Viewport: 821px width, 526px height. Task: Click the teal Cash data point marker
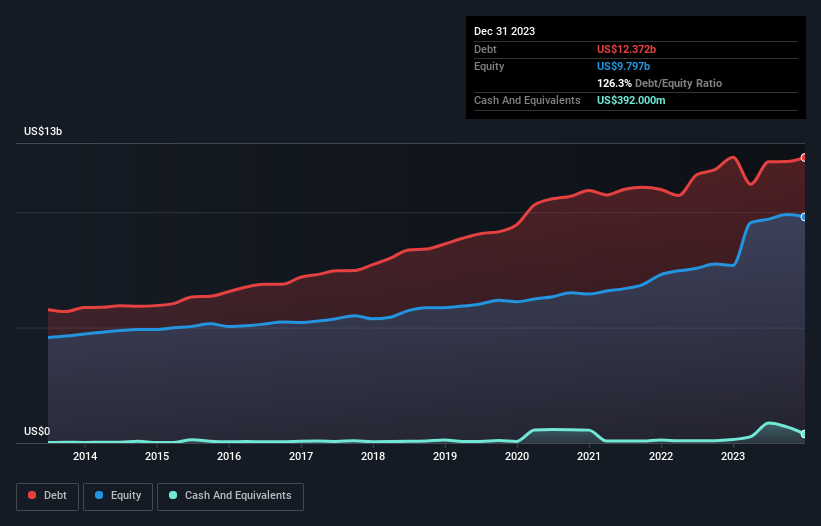coord(804,434)
